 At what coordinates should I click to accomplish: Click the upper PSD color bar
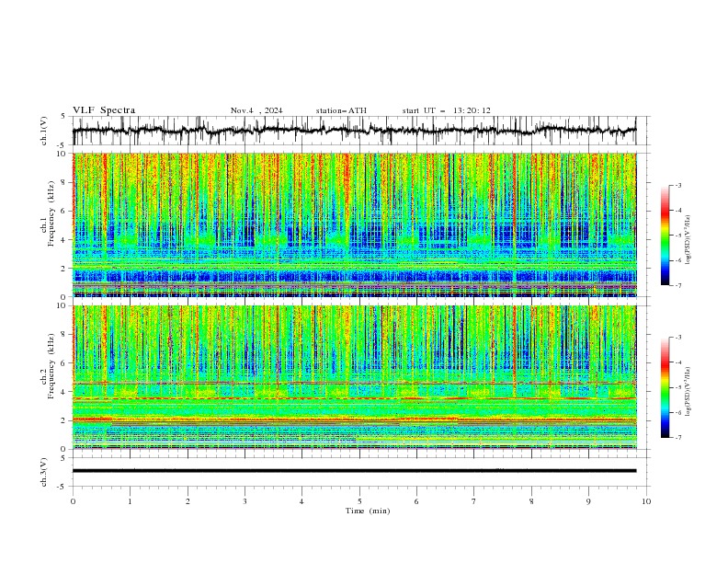[665, 235]
